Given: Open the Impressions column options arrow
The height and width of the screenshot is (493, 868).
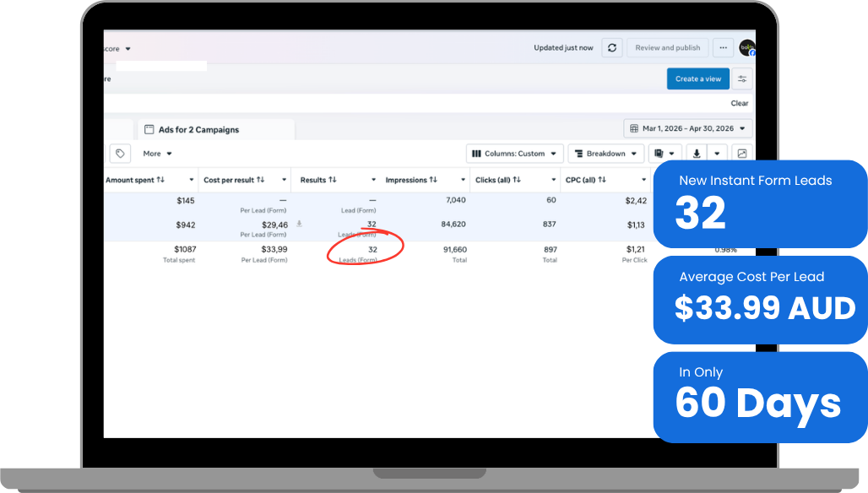Looking at the screenshot, I should point(463,180).
